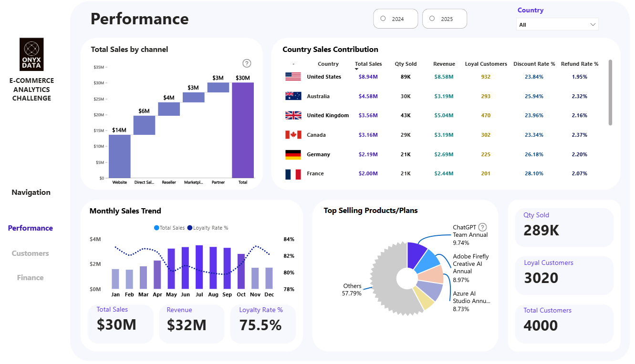Sort table by Refund Rate % header
The image size is (635, 364).
coord(579,64)
